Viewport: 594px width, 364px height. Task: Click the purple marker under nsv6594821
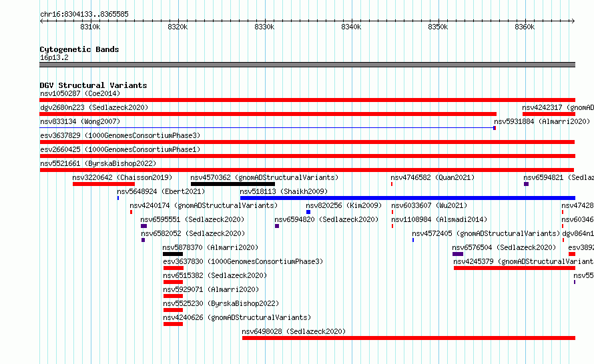(526, 184)
